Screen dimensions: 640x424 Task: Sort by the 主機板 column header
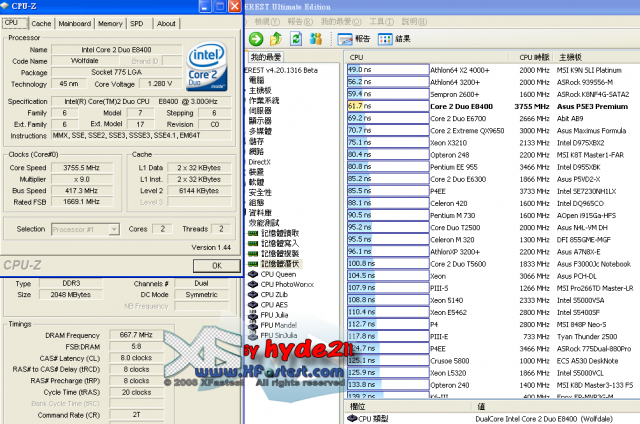click(598, 57)
